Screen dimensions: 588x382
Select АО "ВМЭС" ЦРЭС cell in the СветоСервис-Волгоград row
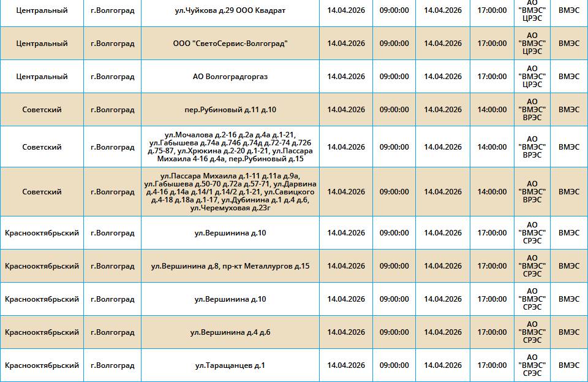point(532,44)
